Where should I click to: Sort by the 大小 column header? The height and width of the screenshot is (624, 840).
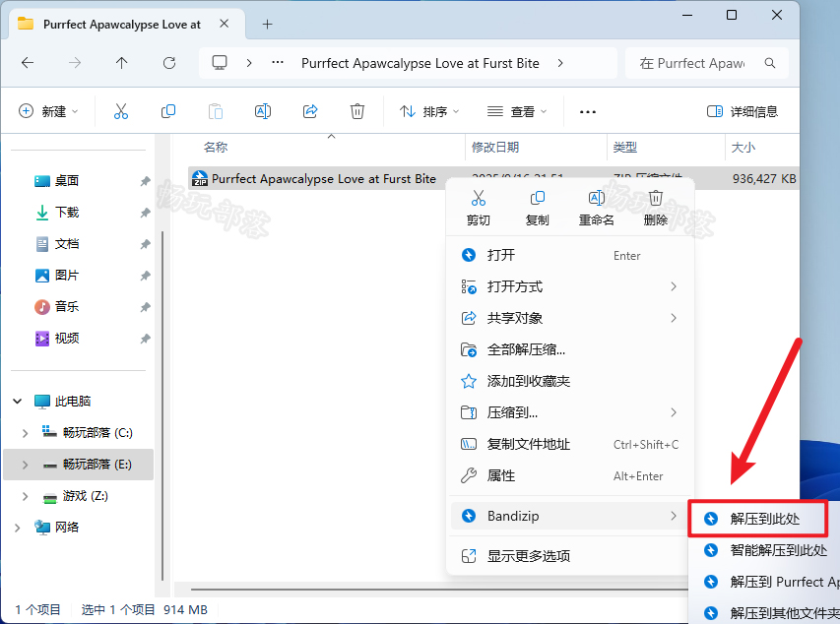point(743,148)
